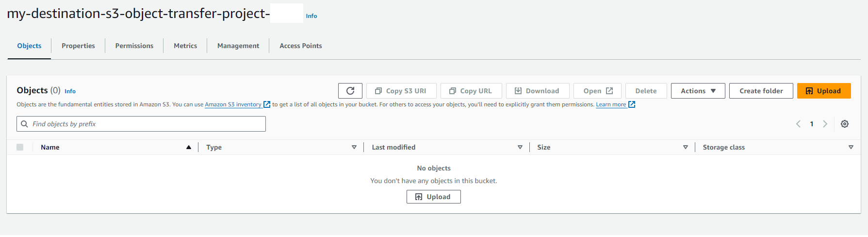Switch to the Metrics tab
This screenshot has height=237, width=868.
tap(185, 46)
